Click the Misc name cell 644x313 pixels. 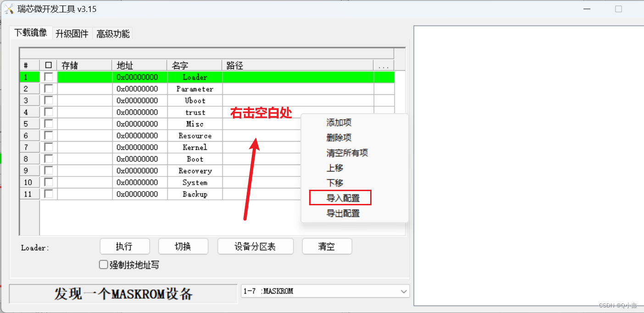(x=195, y=124)
